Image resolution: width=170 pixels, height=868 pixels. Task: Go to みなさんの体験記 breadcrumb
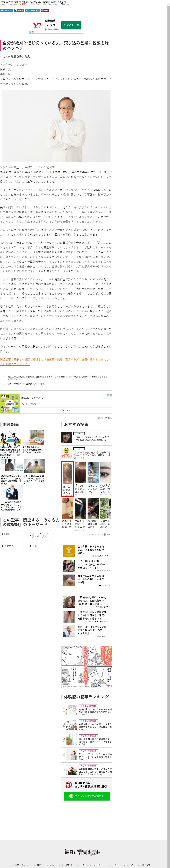(x=18, y=4)
